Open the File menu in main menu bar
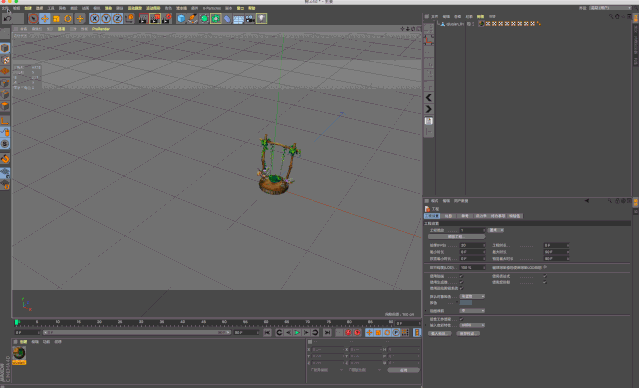 [x=5, y=8]
